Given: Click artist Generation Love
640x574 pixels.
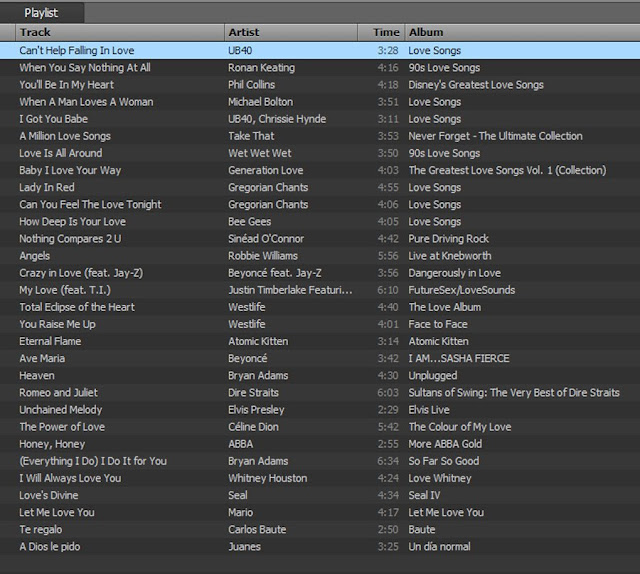Looking at the screenshot, I should (x=266, y=170).
